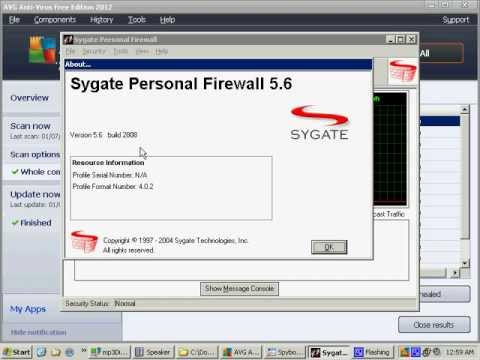Open the Help menu in Sygate firewall
The width and height of the screenshot is (480, 360).
[x=162, y=51]
